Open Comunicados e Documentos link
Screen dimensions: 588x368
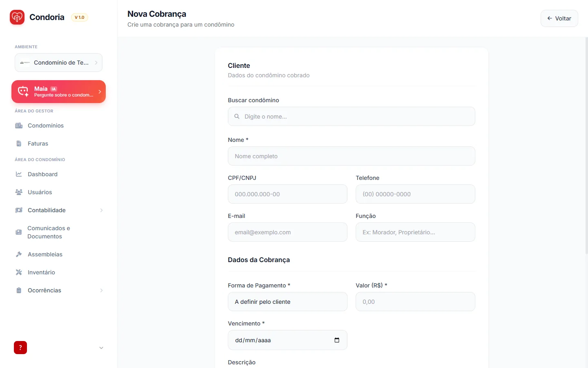click(x=59, y=232)
